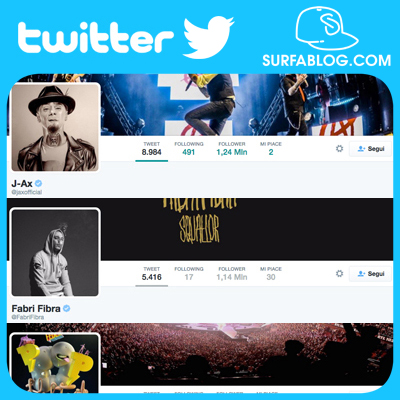This screenshot has width=400, height=400.
Task: Click the Twitter bird logo
Action: [208, 38]
